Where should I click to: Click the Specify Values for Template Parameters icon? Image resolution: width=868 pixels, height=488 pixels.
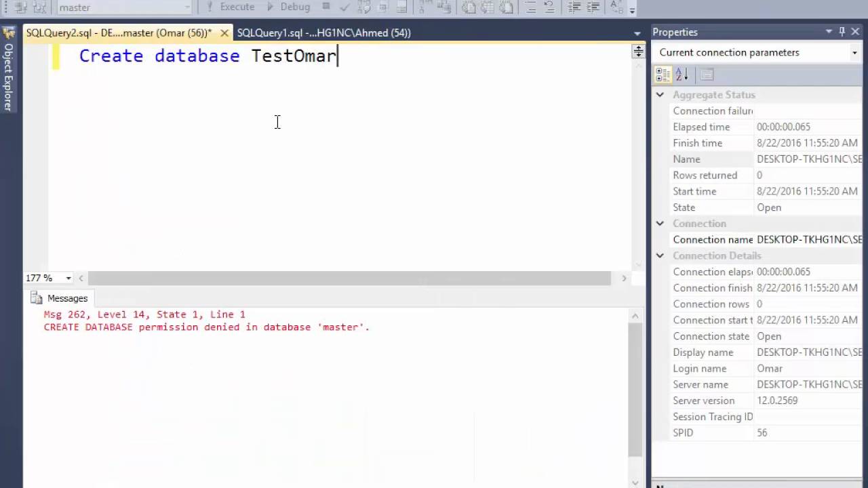click(x=616, y=7)
